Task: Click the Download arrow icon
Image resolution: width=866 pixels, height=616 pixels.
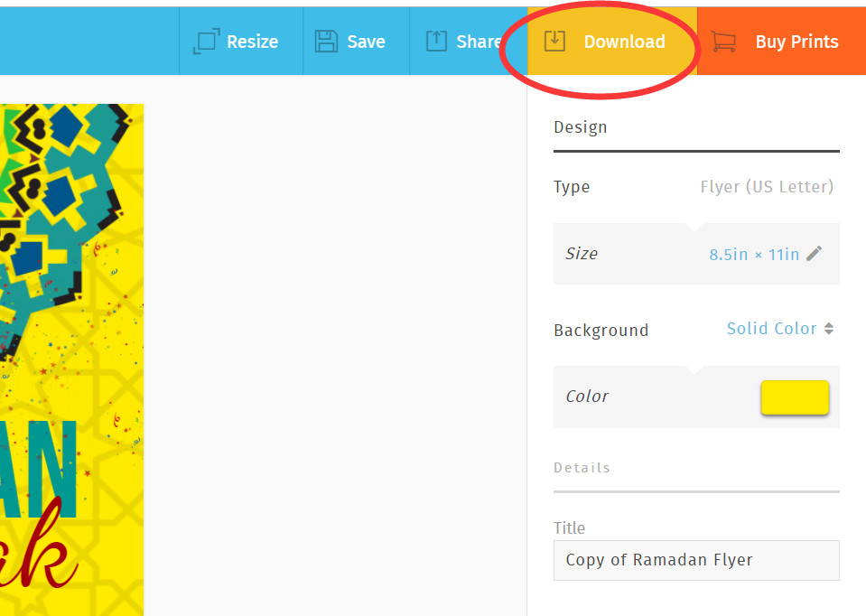Action: 554,42
